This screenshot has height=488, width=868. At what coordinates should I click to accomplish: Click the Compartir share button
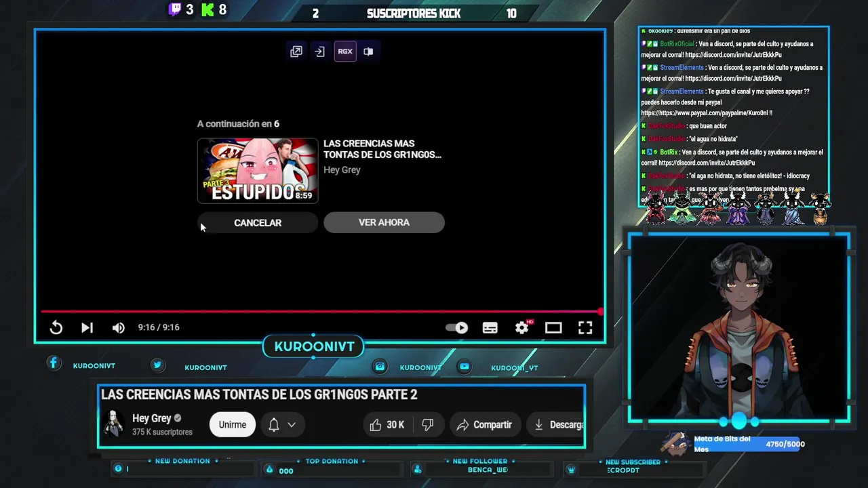(x=484, y=425)
